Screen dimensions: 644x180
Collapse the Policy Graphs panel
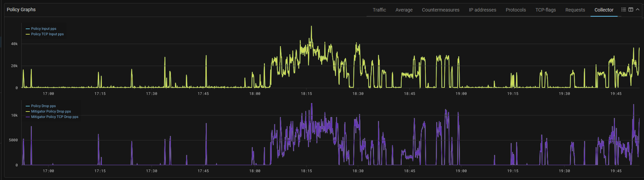point(638,9)
